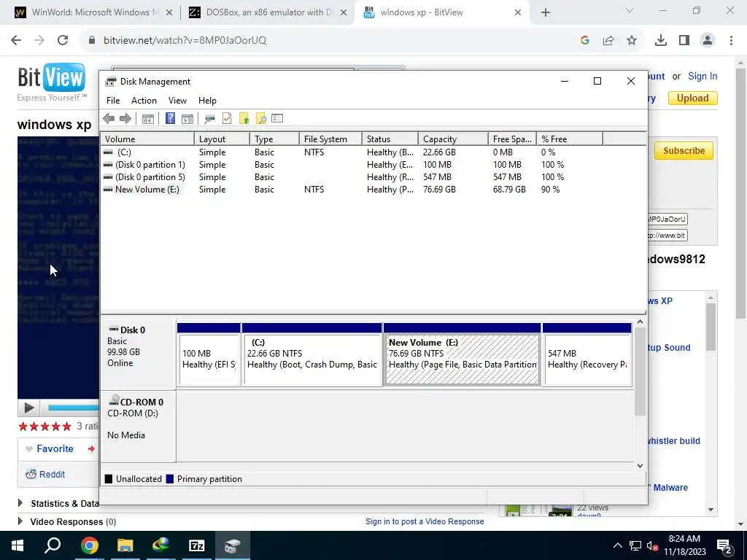Viewport: 747px width, 560px height.
Task: Click the yellow folder with green arrow icon
Action: tap(244, 119)
